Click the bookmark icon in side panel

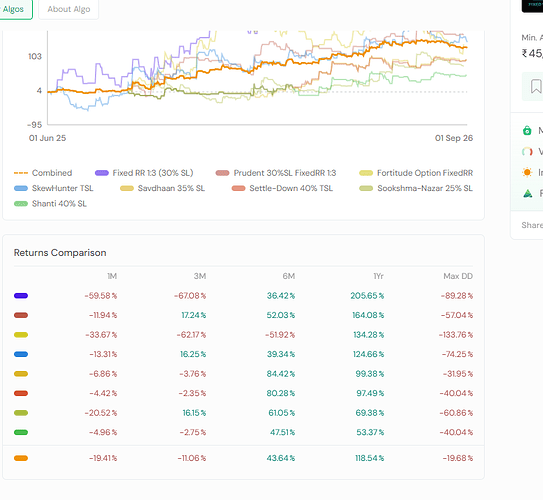coord(536,86)
